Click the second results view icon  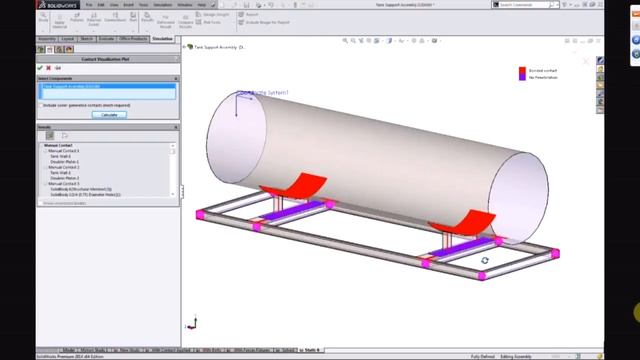64,136
